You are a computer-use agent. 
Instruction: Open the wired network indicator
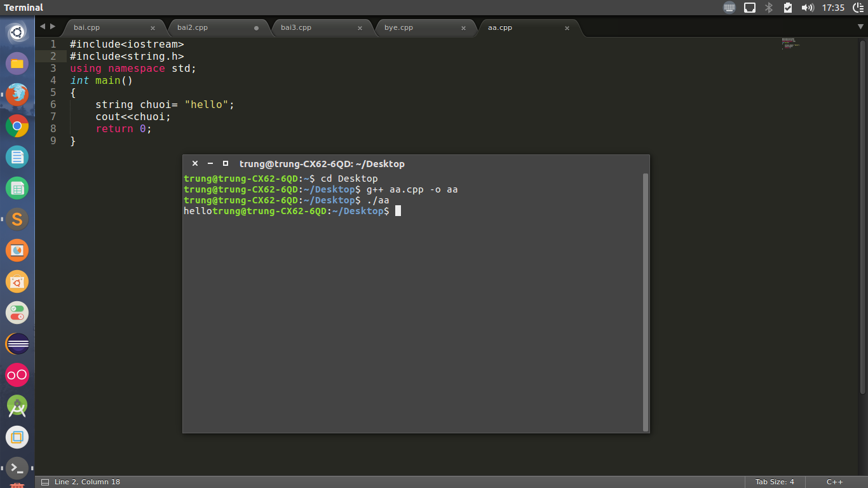point(750,8)
